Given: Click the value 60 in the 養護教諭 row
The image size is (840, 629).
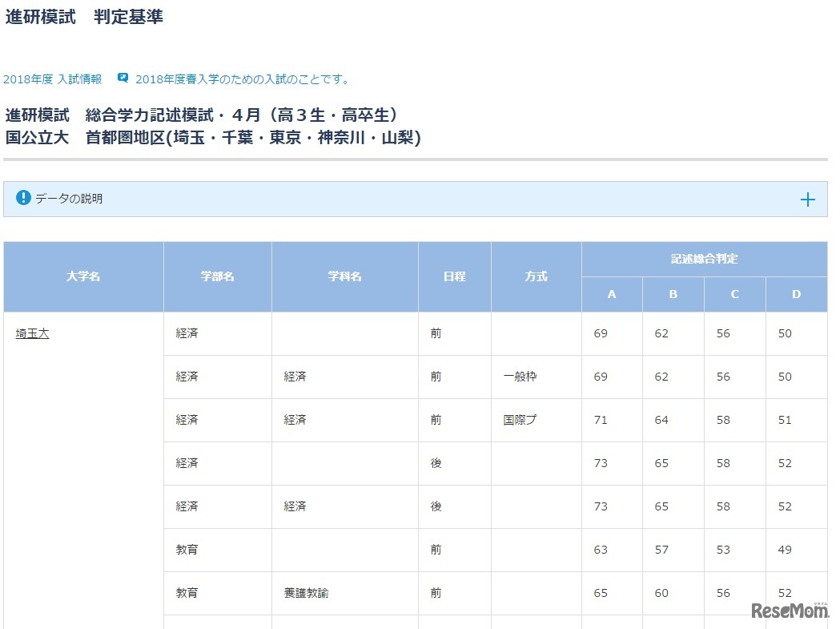Looking at the screenshot, I should coord(661,593).
